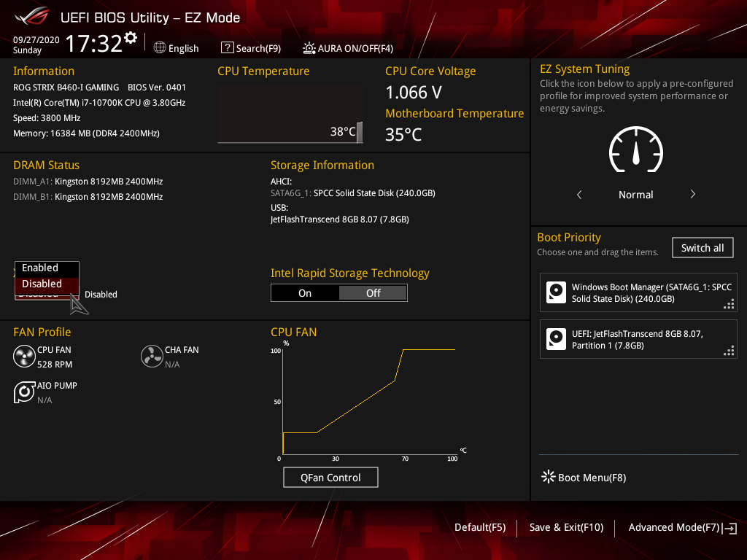This screenshot has height=560, width=747.
Task: Click the Switch all button
Action: click(703, 248)
